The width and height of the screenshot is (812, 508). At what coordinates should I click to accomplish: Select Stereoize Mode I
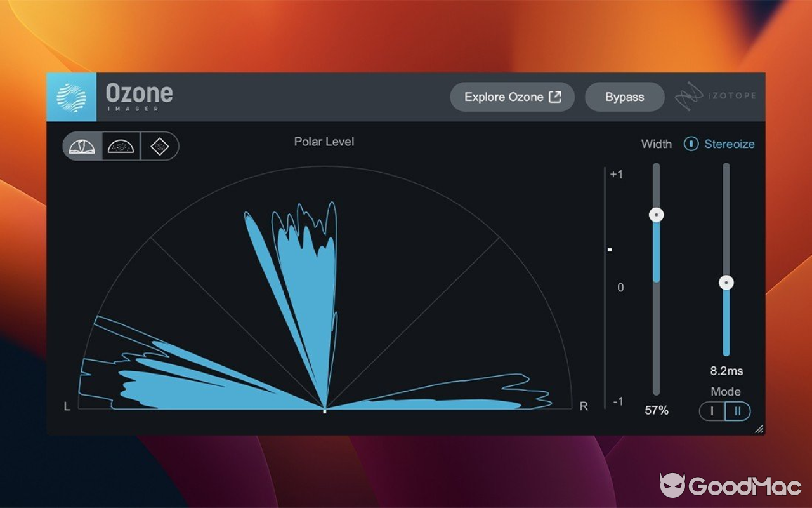pyautogui.click(x=712, y=411)
